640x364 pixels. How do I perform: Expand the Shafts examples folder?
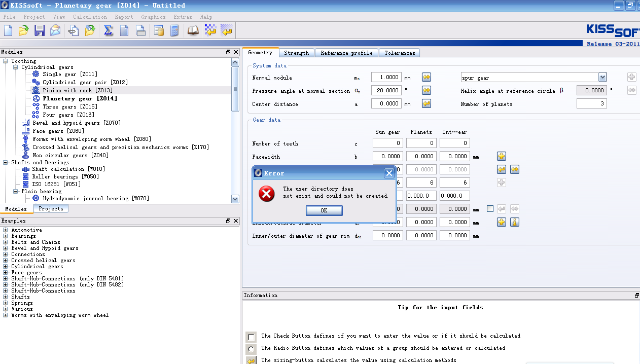tap(6, 297)
